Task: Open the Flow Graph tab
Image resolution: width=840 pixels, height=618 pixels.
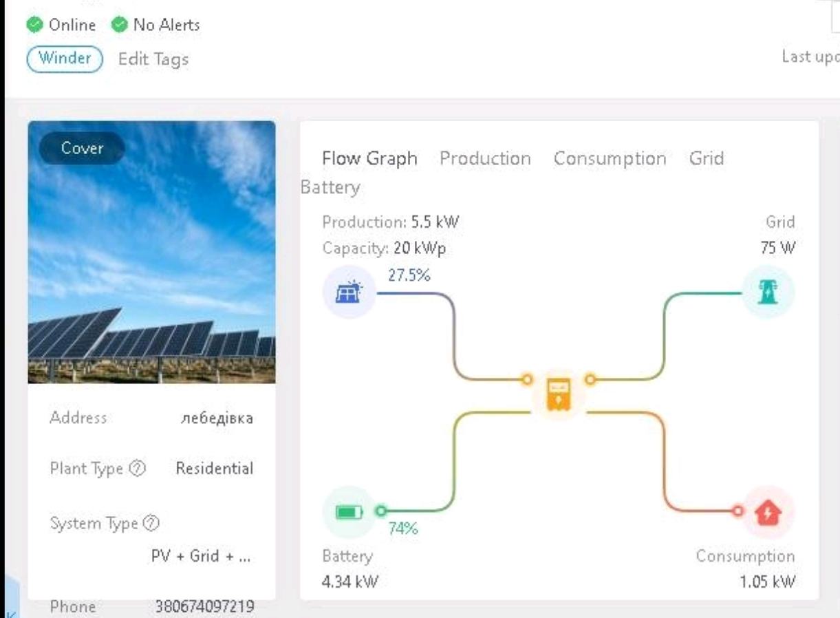Action: tap(369, 159)
